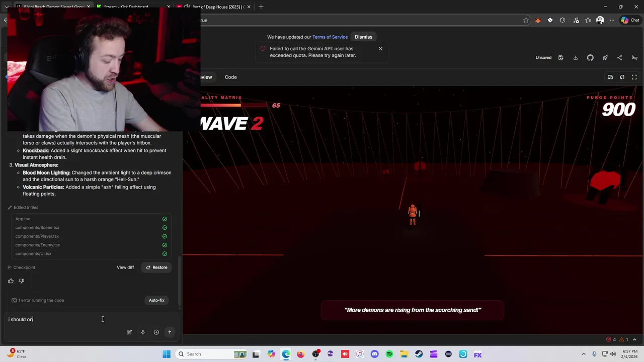This screenshot has height=362, width=644.
Task: Click the bookmark star in address bar
Action: [x=526, y=20]
